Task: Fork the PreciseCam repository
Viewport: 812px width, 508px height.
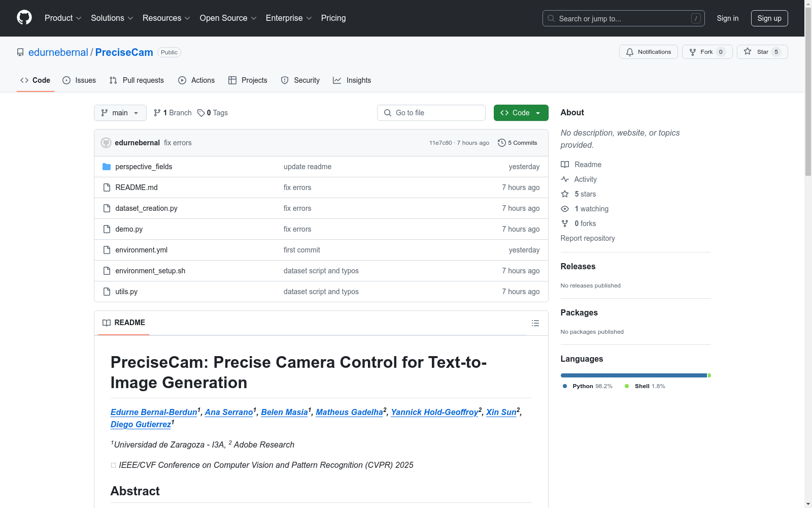Action: click(707, 52)
